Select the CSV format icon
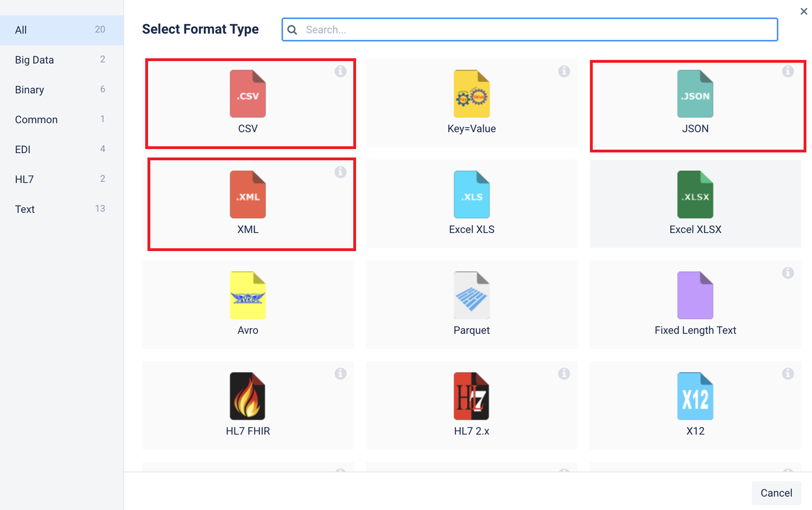Viewport: 812px width, 510px height. tap(248, 94)
